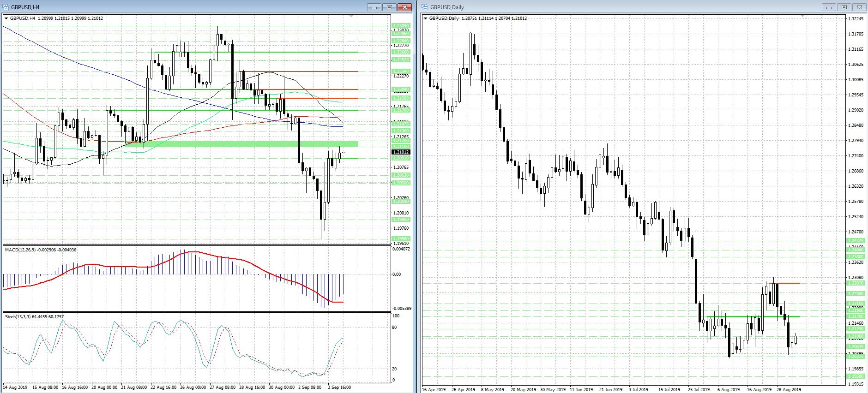Click the 16 Apr 2019 date label
The width and height of the screenshot is (868, 393).
pos(434,390)
